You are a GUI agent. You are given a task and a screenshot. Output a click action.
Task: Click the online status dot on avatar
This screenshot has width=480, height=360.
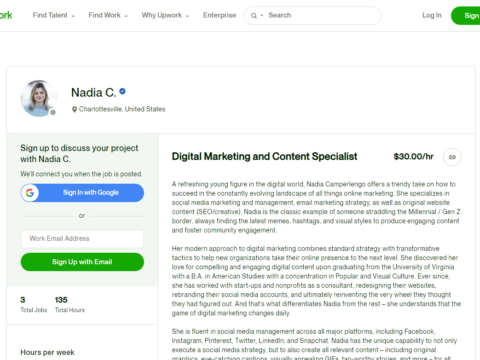point(53,112)
